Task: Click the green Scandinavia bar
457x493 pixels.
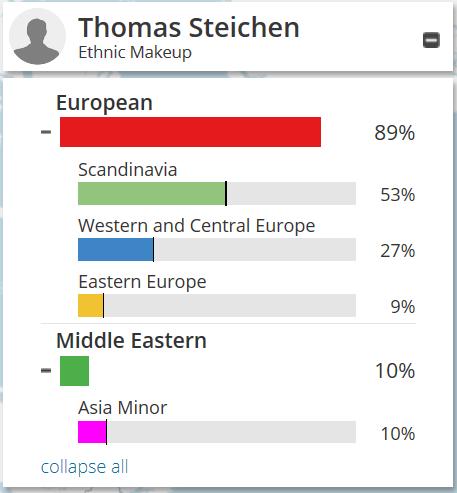Action: coord(152,193)
